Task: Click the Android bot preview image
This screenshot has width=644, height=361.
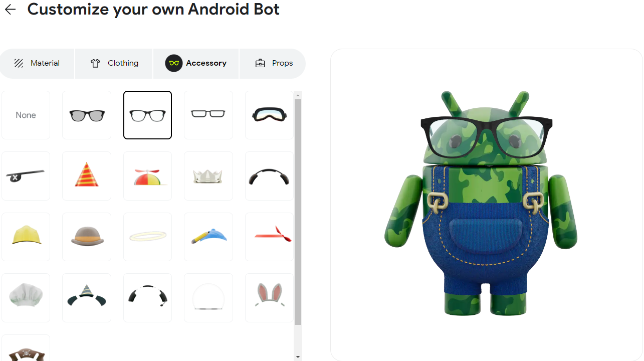Action: [x=481, y=203]
